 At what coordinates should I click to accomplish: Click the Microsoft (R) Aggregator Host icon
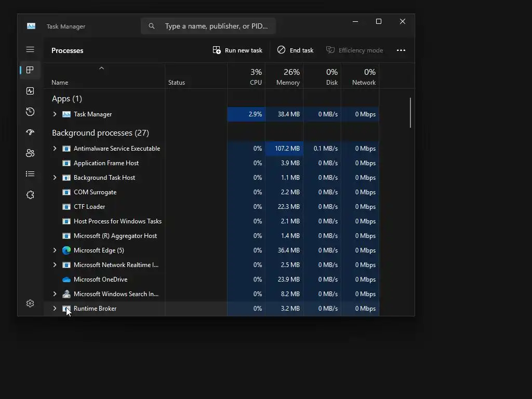(66, 236)
